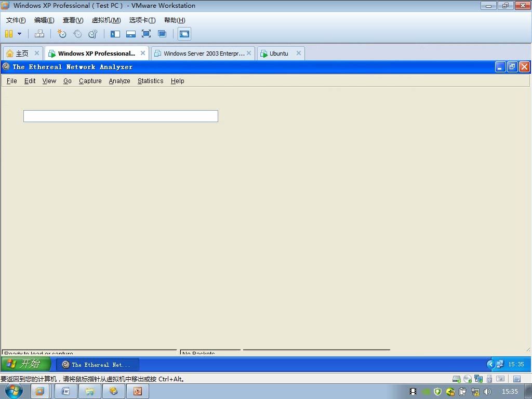Open the XP 开始 start button
The width and height of the screenshot is (532, 399).
[25, 364]
